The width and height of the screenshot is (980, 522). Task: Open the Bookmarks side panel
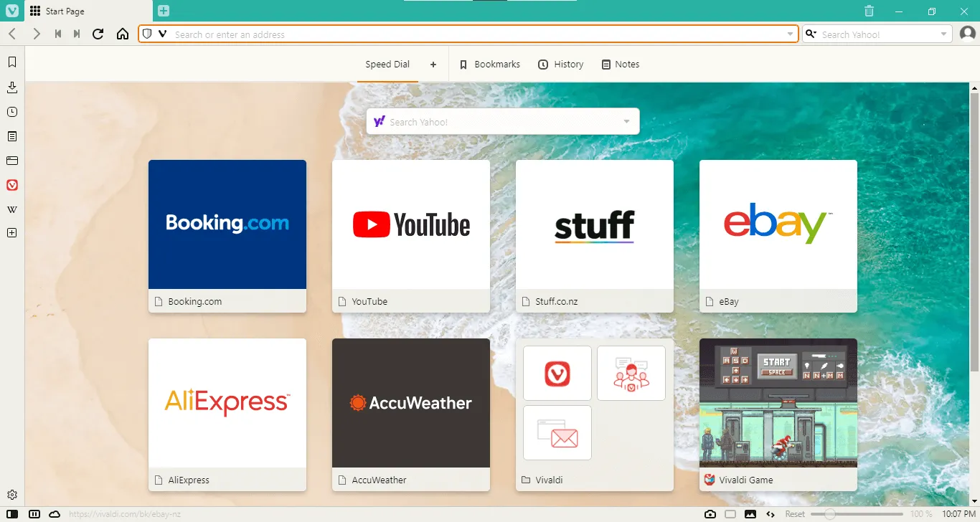(12, 62)
